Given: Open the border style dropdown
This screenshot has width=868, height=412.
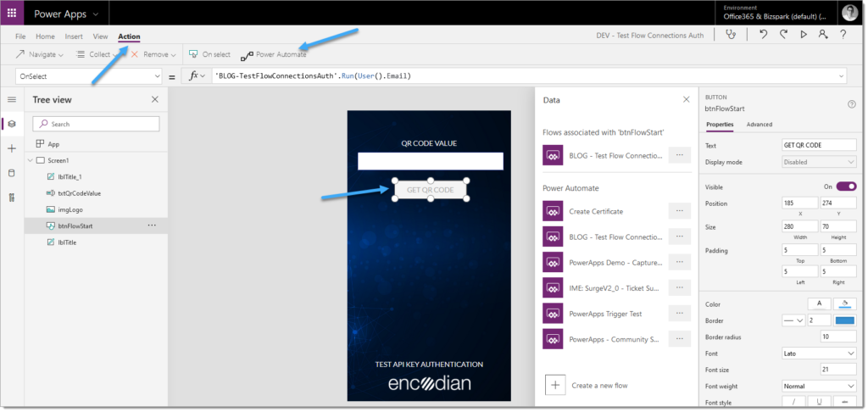Looking at the screenshot, I should pos(793,320).
